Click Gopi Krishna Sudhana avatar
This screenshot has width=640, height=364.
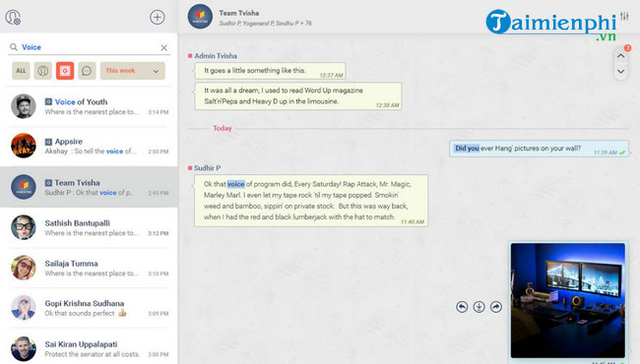point(24,307)
